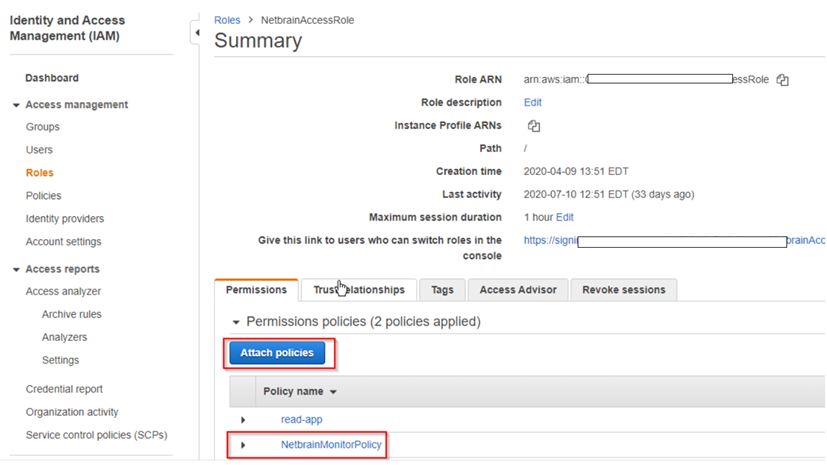827x465 pixels.
Task: Open the NetbrainMonitorPolicy link
Action: (331, 445)
